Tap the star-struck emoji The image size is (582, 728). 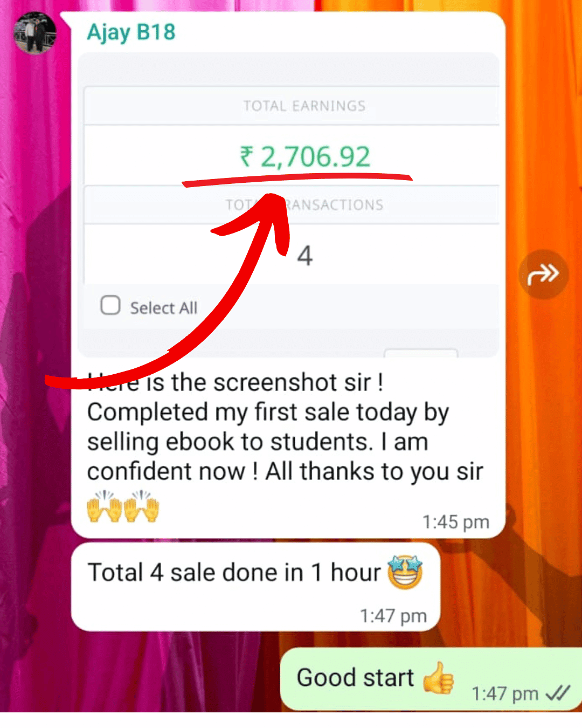pos(405,572)
